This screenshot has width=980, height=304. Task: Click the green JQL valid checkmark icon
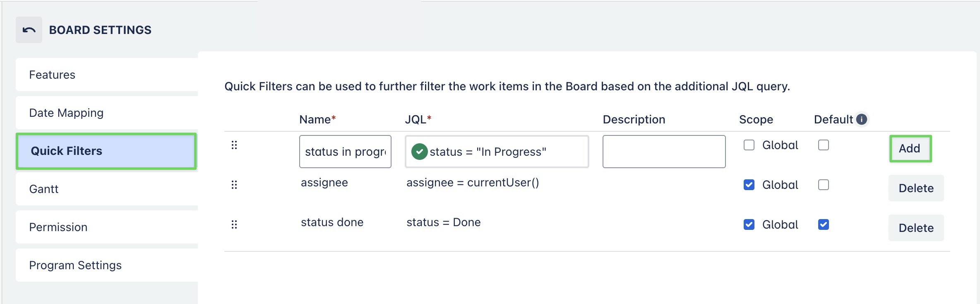tap(419, 152)
